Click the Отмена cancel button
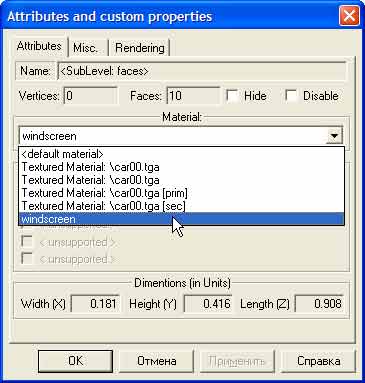The image size is (365, 383). point(156,361)
